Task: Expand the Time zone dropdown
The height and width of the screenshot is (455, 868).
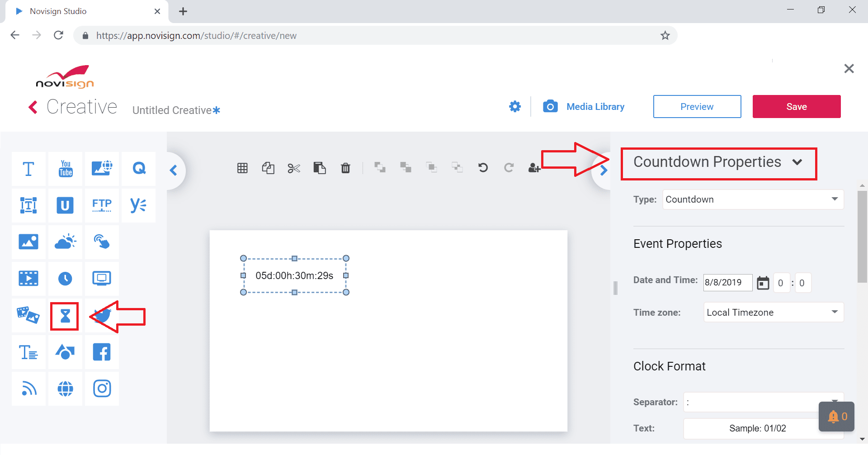Action: point(773,313)
